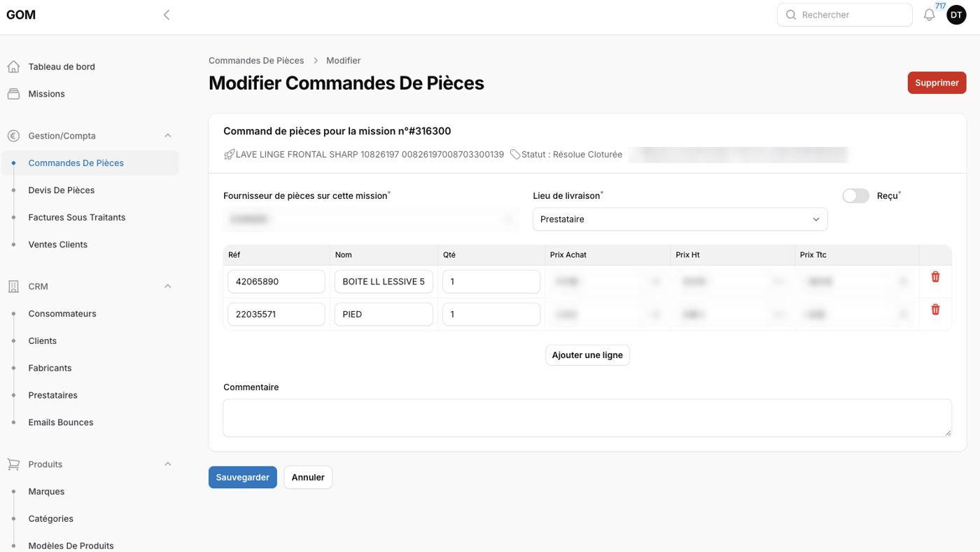This screenshot has height=552, width=980.
Task: Toggle the Reçu switch
Action: tap(855, 196)
